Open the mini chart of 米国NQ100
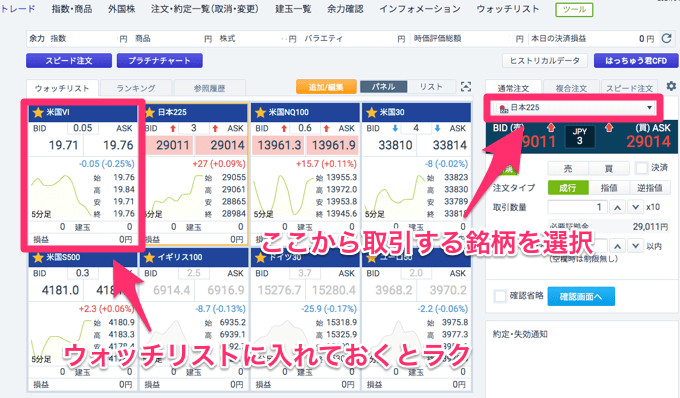Viewport: 680px width, 398px height. click(x=284, y=195)
